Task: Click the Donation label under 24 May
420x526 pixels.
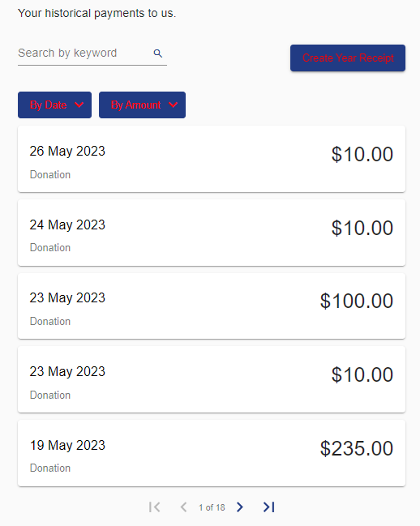Action: pos(50,247)
